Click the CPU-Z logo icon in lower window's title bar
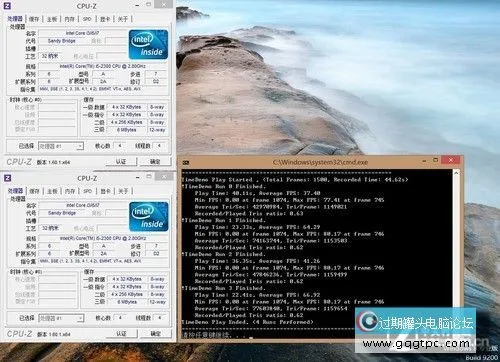The width and height of the screenshot is (500, 362). tap(7, 178)
